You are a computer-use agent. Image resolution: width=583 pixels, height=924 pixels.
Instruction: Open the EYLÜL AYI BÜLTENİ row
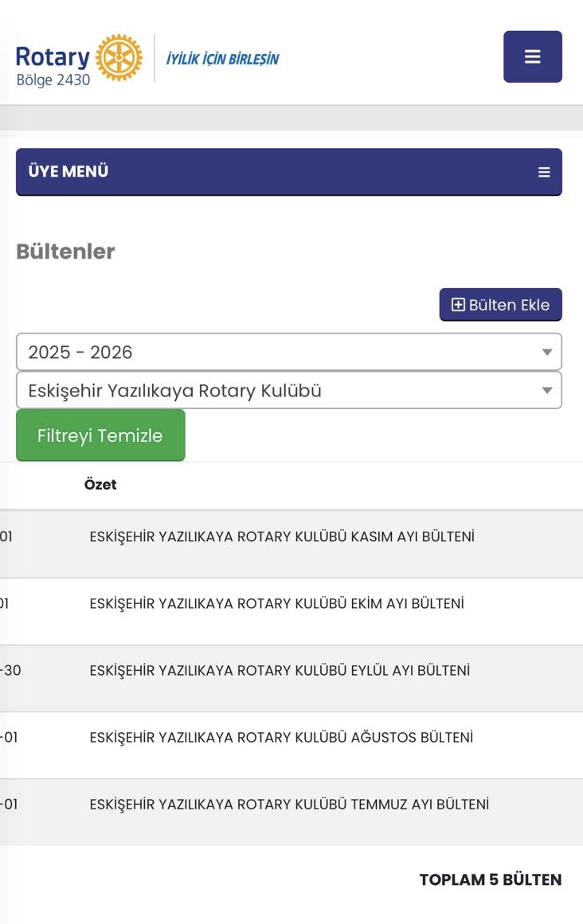[280, 671]
